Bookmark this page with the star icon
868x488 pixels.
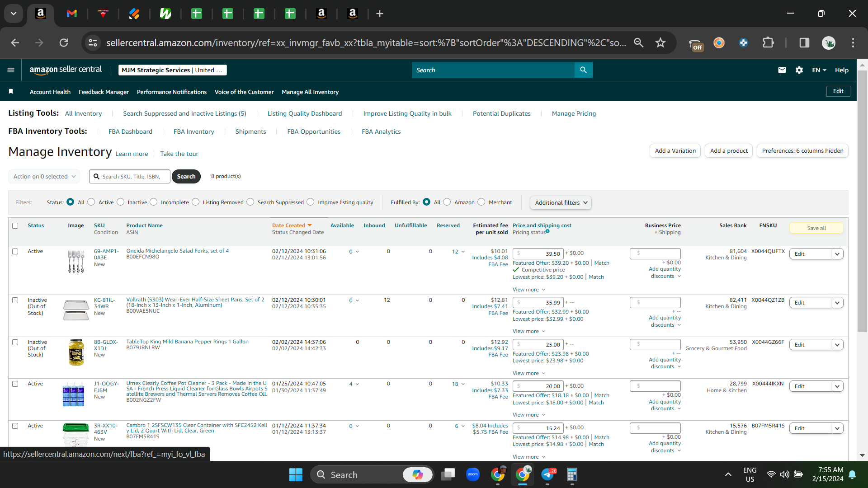[660, 42]
